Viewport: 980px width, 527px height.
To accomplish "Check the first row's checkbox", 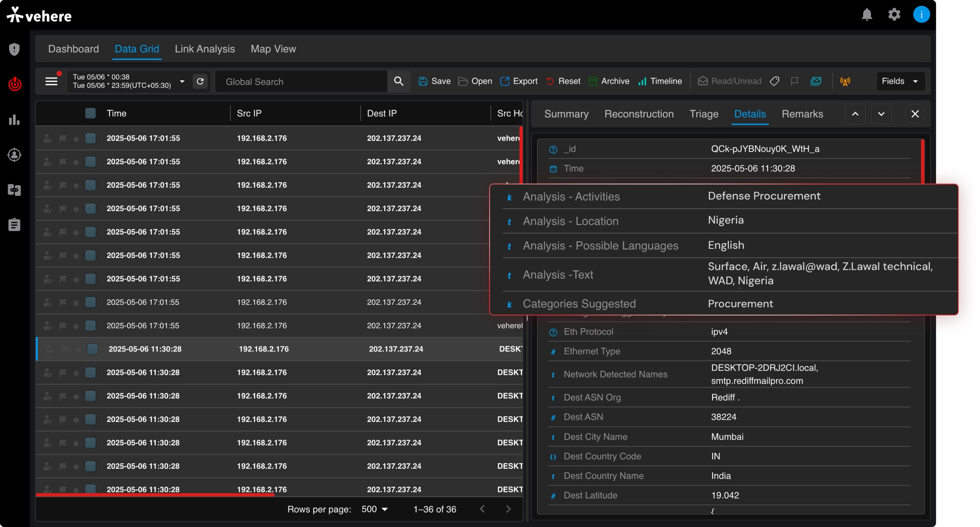I will [90, 138].
